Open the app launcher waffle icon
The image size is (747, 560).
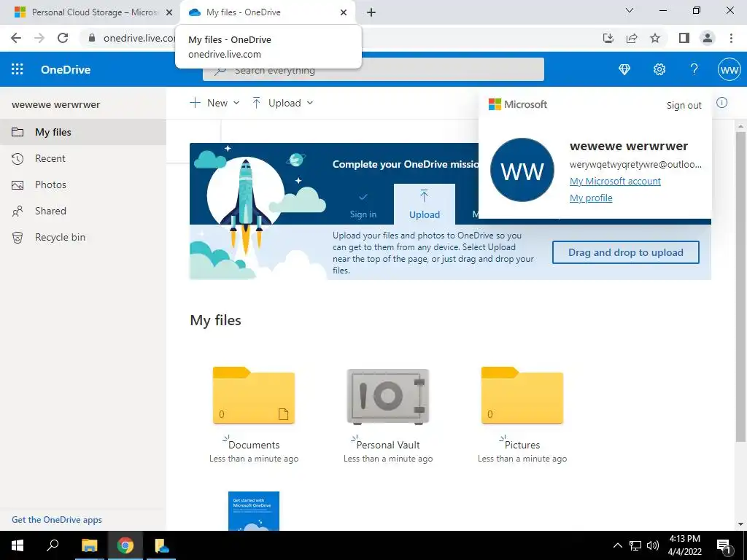pyautogui.click(x=18, y=69)
